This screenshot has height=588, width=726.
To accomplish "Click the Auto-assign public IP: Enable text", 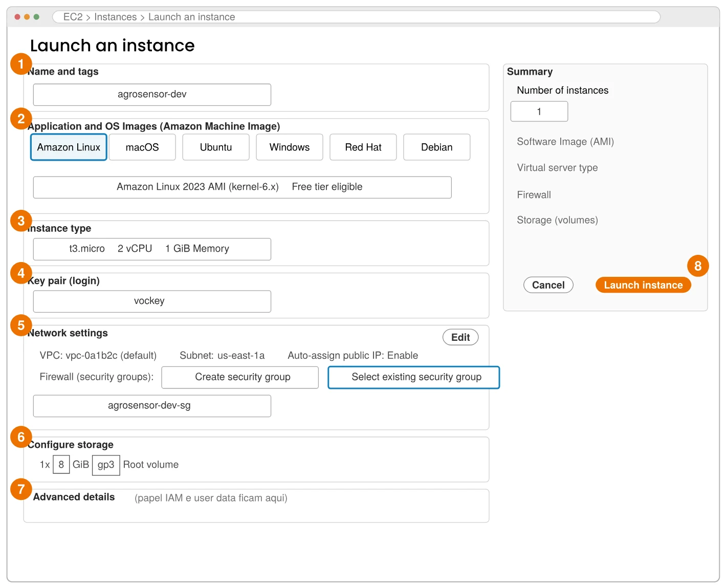I will 353,356.
